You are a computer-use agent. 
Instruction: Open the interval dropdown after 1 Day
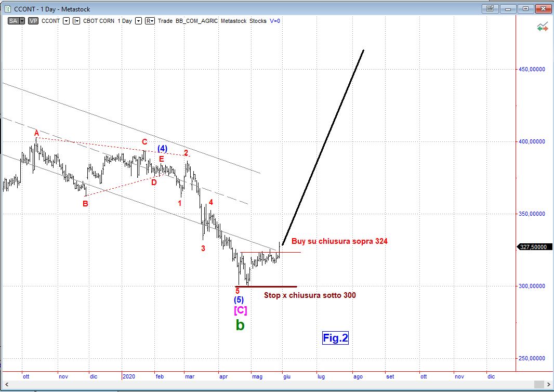pyautogui.click(x=138, y=21)
